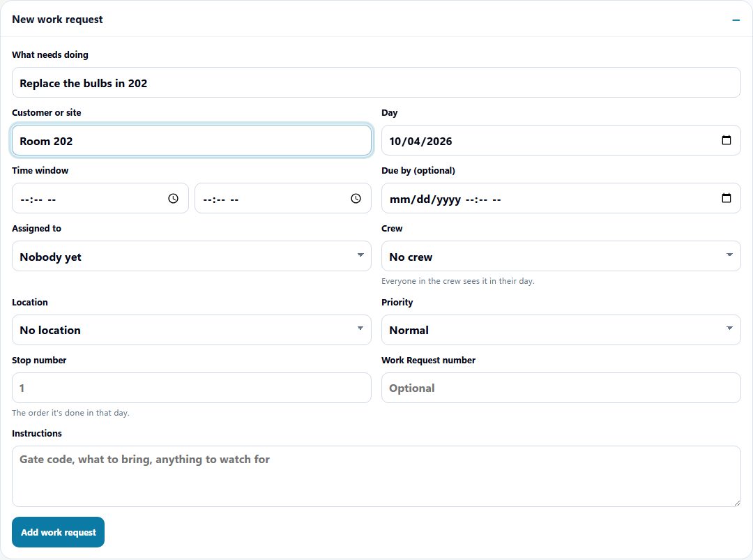Click the clock icon in the end time field
Image resolution: width=753 pixels, height=560 pixels.
[x=356, y=198]
